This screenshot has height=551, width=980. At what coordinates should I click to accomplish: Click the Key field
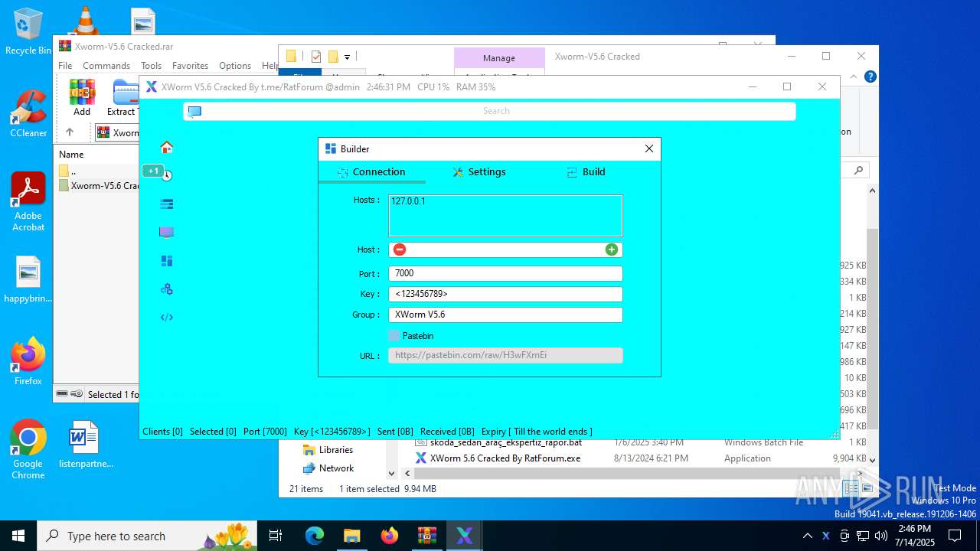[505, 294]
